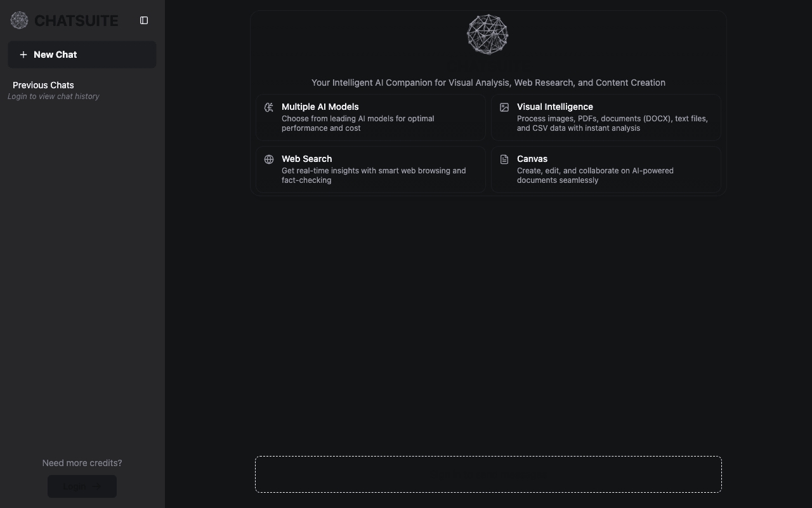812x508 pixels.
Task: Start a New Chat
Action: (82, 55)
